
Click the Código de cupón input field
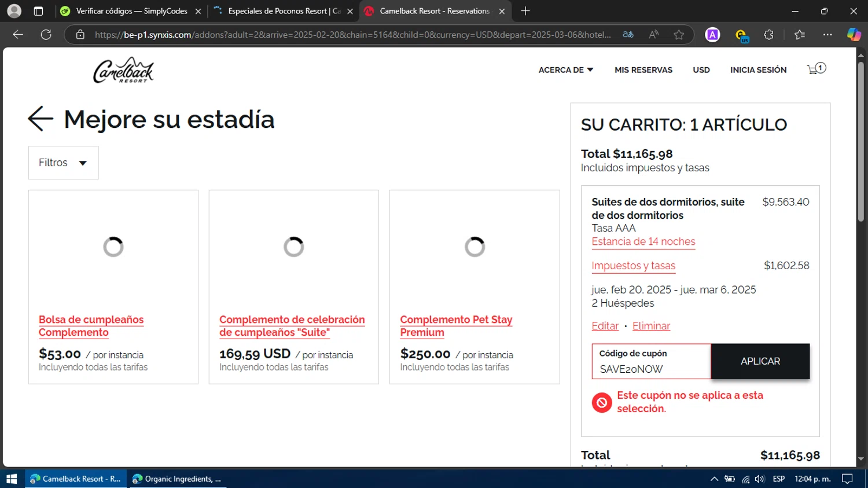tap(651, 362)
